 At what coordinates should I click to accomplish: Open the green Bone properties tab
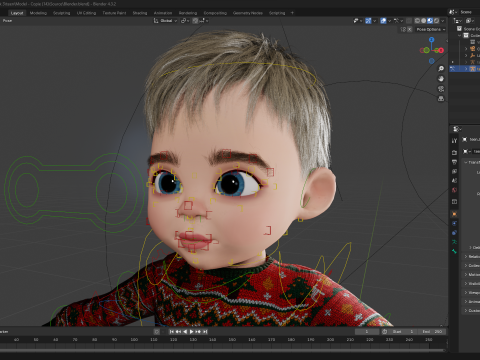[x=454, y=251]
